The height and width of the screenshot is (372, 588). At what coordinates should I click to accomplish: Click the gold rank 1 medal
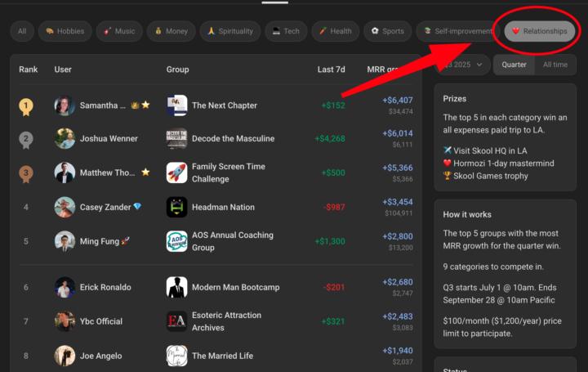[26, 107]
